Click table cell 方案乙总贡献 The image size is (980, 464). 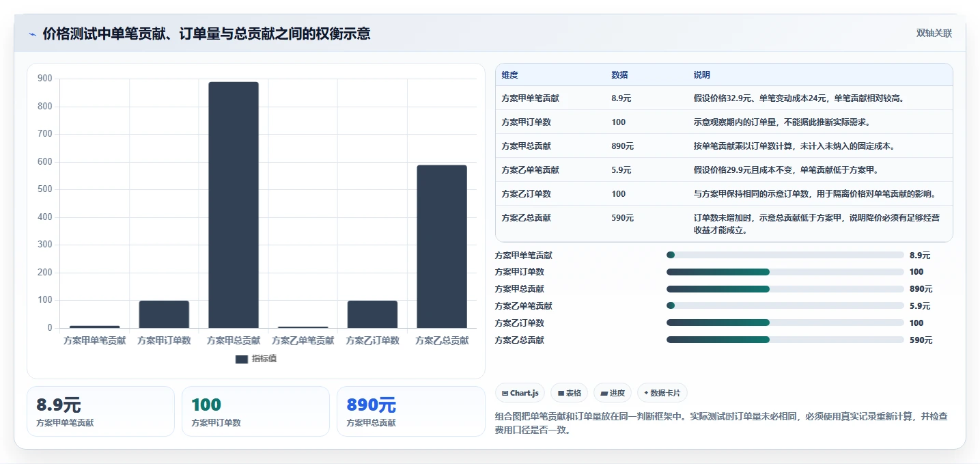tap(526, 218)
